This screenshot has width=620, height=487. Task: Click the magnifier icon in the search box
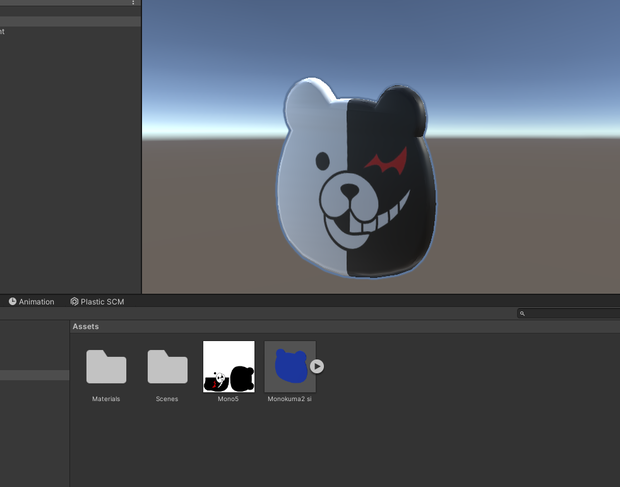pos(522,313)
